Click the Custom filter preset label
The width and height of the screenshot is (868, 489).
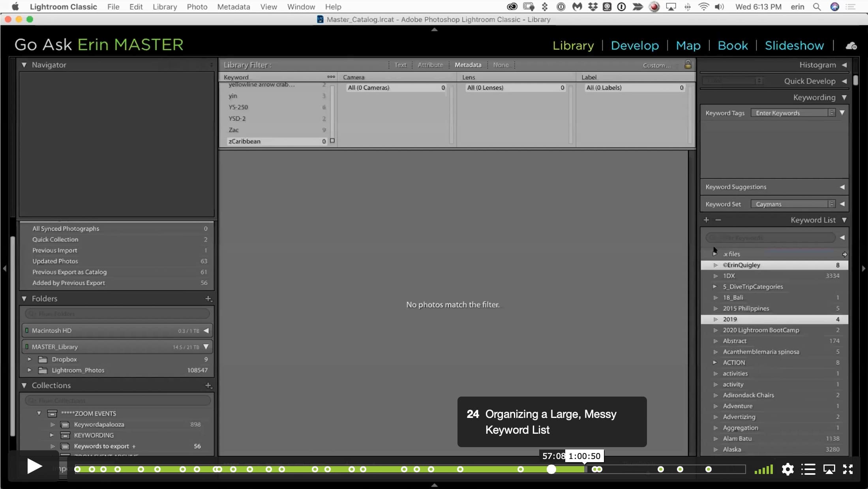[656, 65]
